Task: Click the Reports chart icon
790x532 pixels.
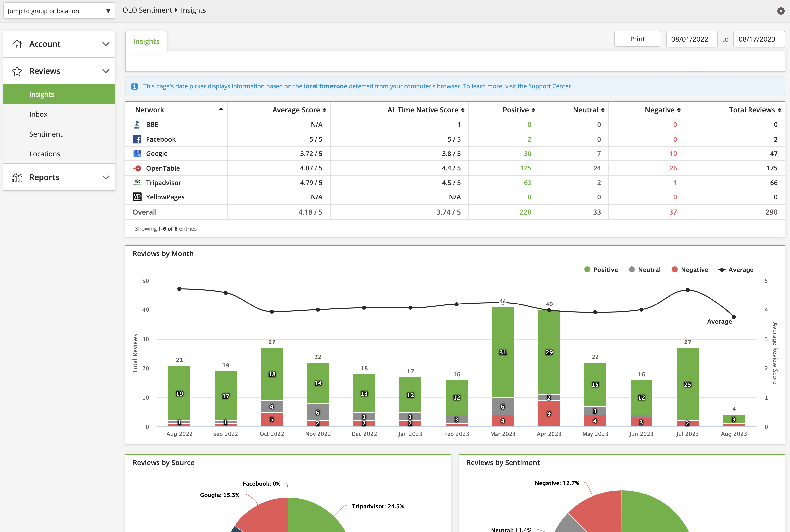Action: pos(17,177)
